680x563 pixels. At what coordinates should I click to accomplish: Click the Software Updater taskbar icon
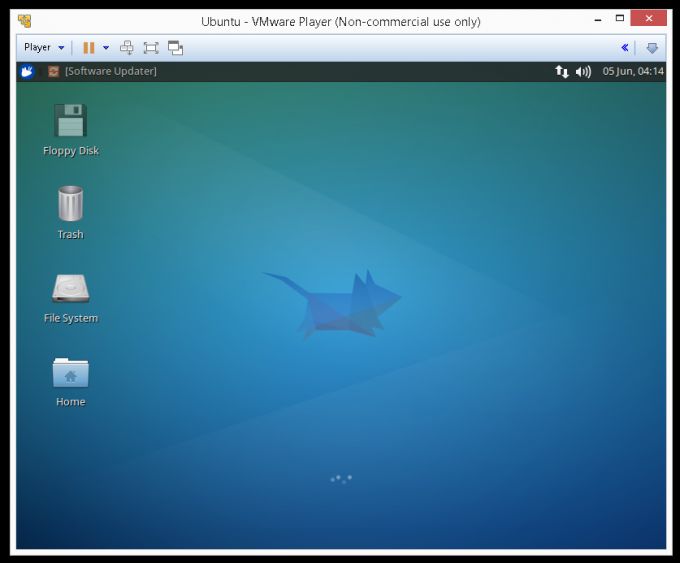[x=53, y=71]
